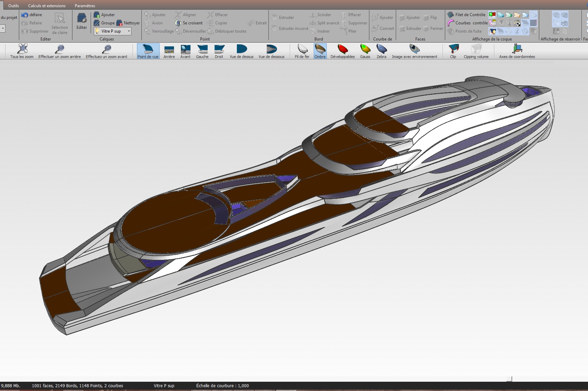
Task: Toggle red-green squares hull display icon
Action: (492, 15)
